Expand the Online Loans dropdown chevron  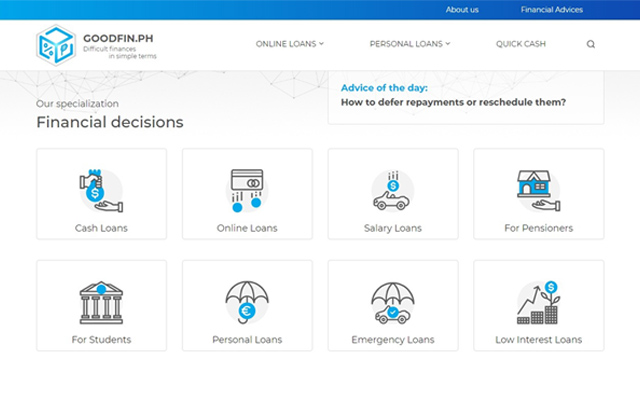321,43
